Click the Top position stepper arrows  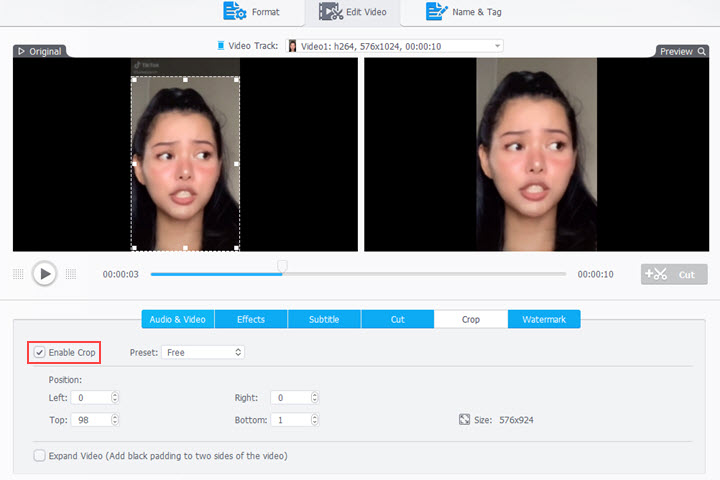coord(115,420)
